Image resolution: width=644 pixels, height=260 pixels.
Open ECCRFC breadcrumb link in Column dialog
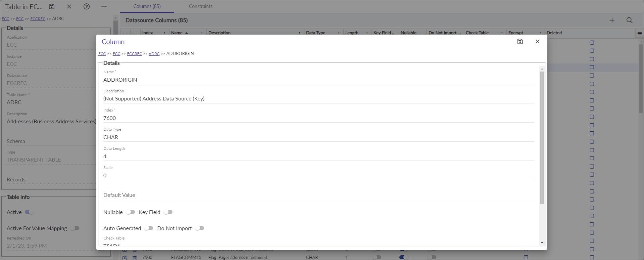134,54
